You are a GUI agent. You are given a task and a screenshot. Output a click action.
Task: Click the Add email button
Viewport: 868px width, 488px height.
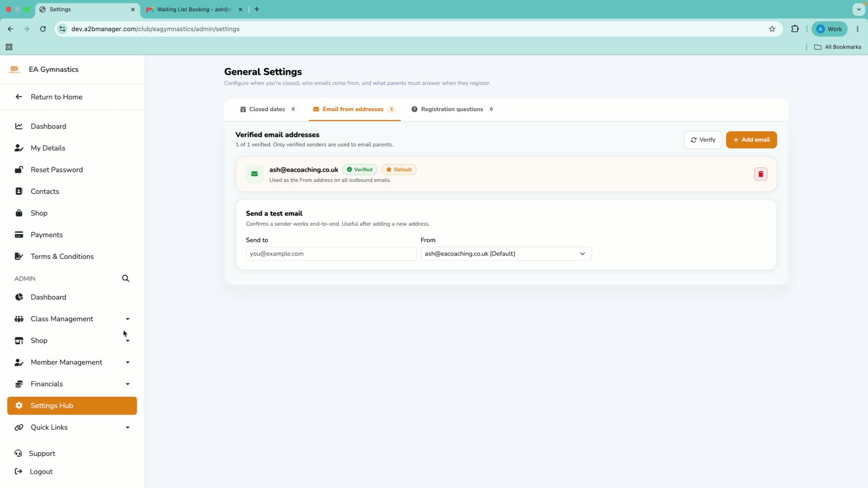(751, 140)
